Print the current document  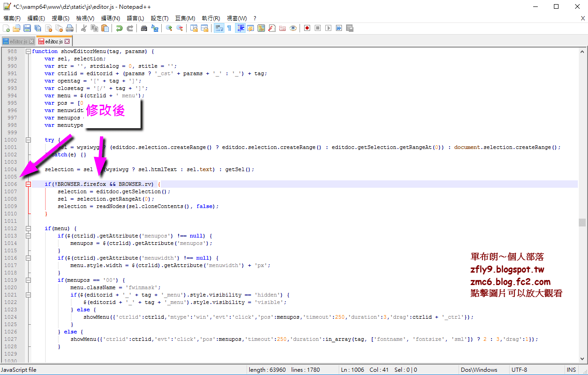70,28
